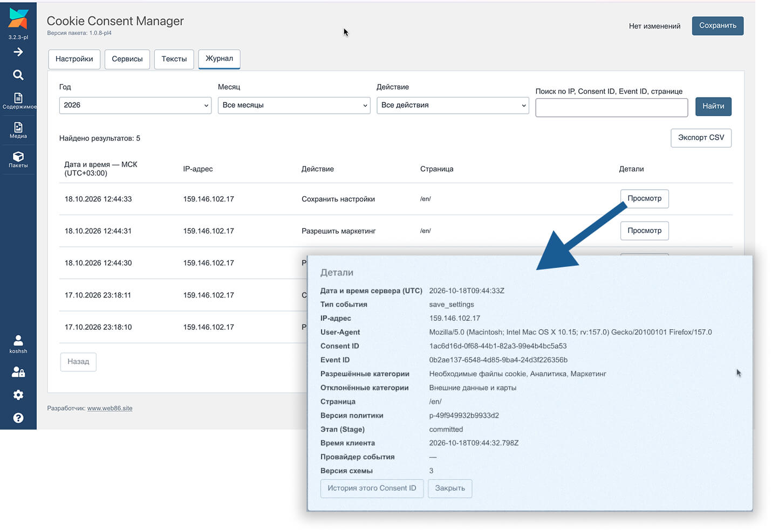Click the Внешние данные и карты value
Image resolution: width=772 pixels, height=532 pixels.
tap(473, 388)
